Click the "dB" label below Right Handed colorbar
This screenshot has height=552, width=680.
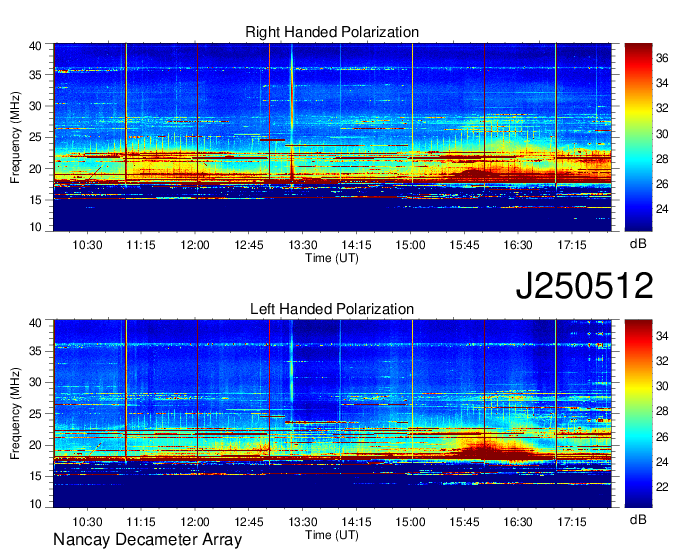[638, 244]
